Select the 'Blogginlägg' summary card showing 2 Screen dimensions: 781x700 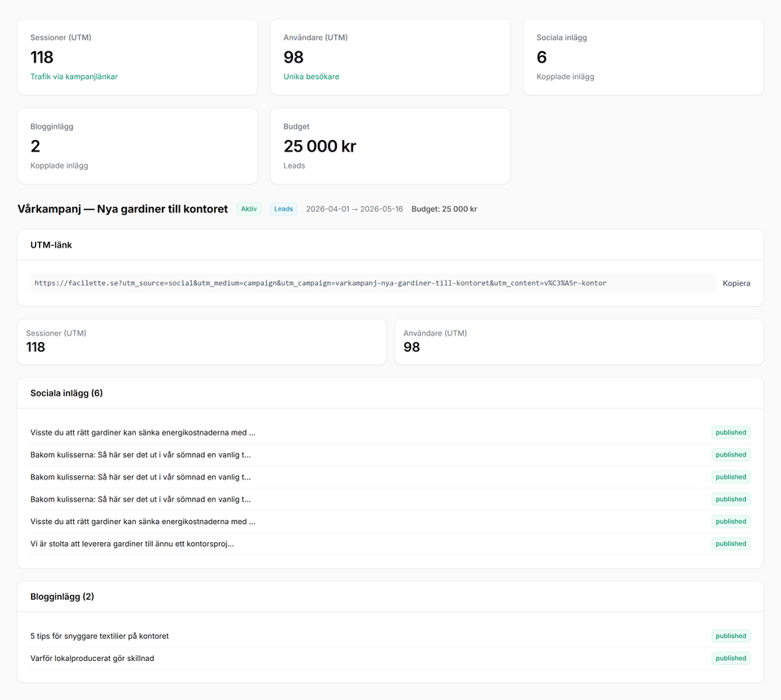click(x=137, y=147)
